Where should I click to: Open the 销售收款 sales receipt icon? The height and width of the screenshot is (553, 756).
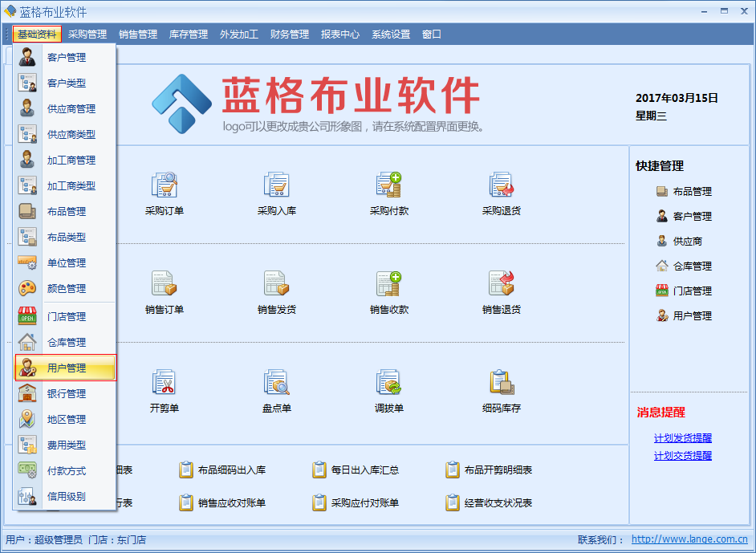click(x=389, y=285)
